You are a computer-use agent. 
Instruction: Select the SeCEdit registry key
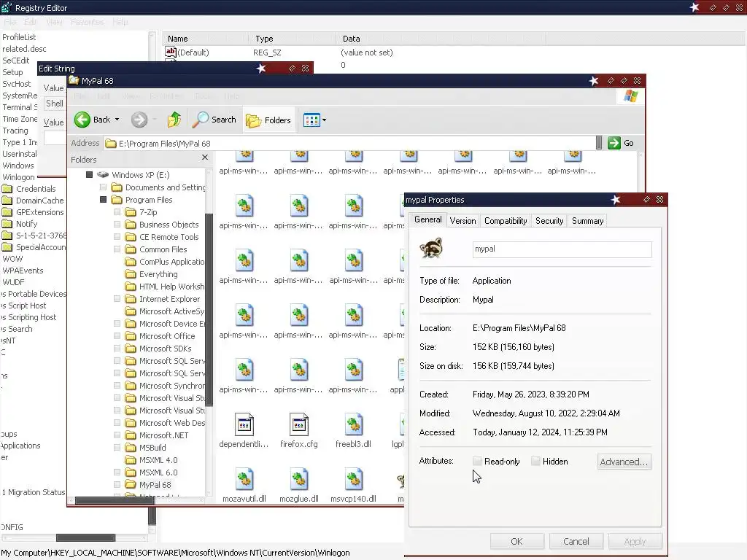coord(16,61)
